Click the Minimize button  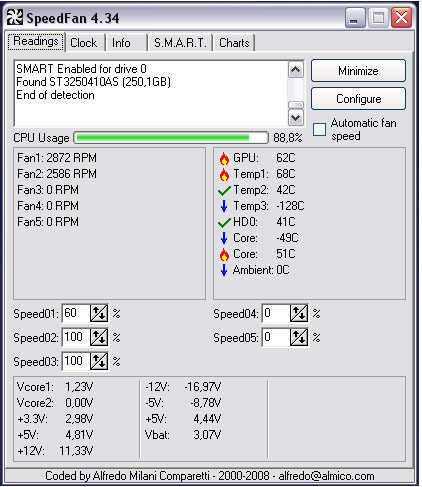(358, 71)
